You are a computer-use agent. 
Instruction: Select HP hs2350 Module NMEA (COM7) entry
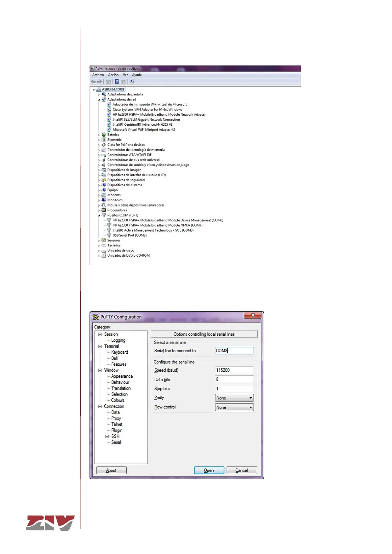click(157, 225)
